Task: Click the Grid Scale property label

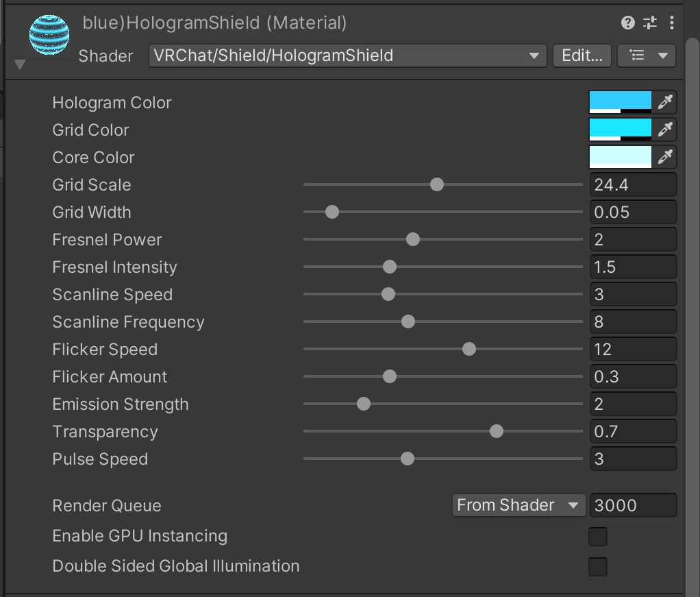Action: coord(92,185)
